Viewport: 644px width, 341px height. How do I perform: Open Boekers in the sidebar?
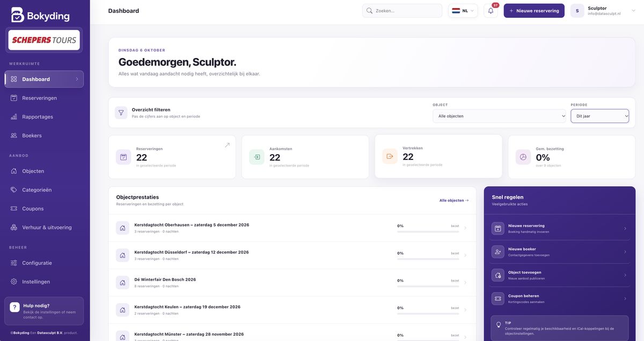(44, 135)
